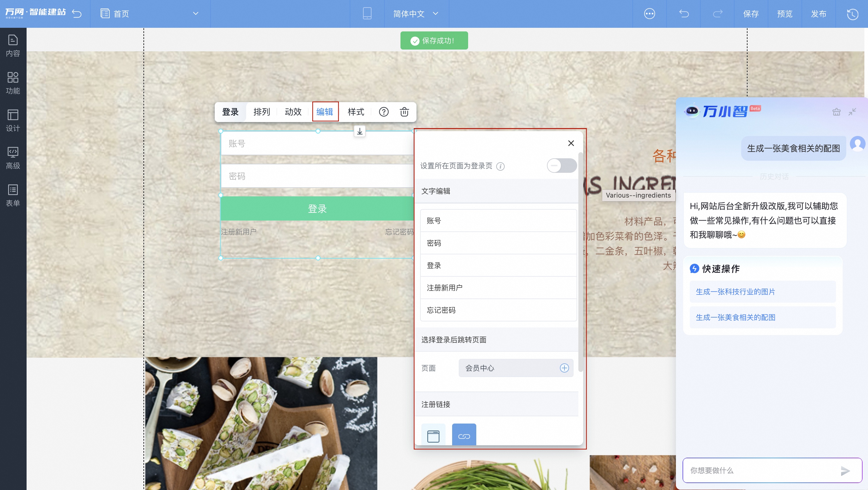This screenshot has width=868, height=490.
Task: Click the info icon next to 设置所在页面为登录页
Action: (x=500, y=166)
